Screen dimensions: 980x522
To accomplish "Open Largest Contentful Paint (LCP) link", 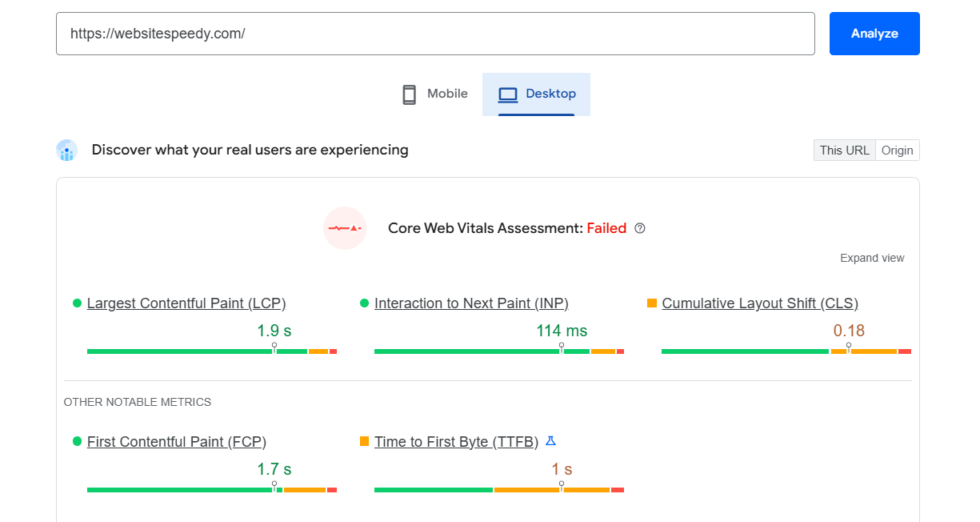I will pos(186,303).
